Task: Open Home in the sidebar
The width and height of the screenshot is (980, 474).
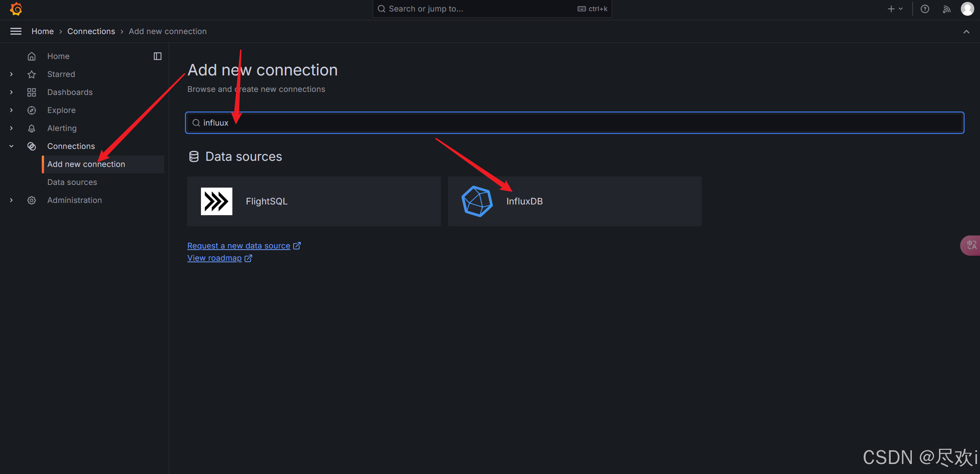Action: pyautogui.click(x=58, y=56)
